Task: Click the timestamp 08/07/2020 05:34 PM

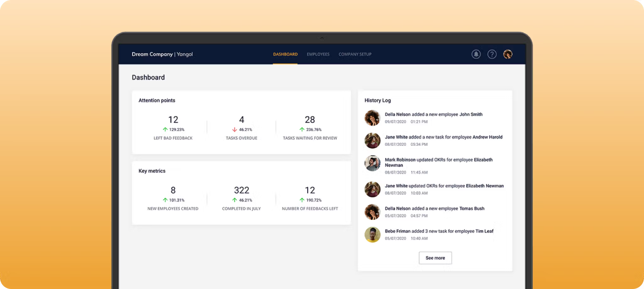Action: click(406, 144)
